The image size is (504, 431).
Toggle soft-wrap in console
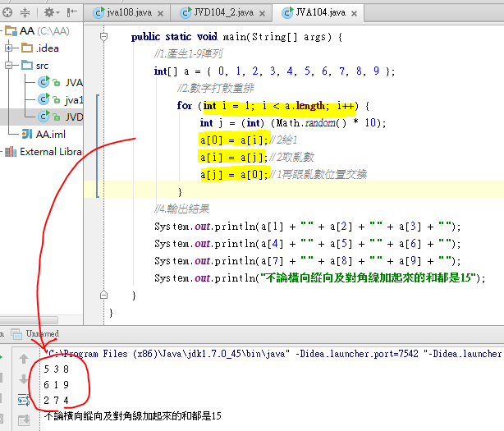coord(24,400)
